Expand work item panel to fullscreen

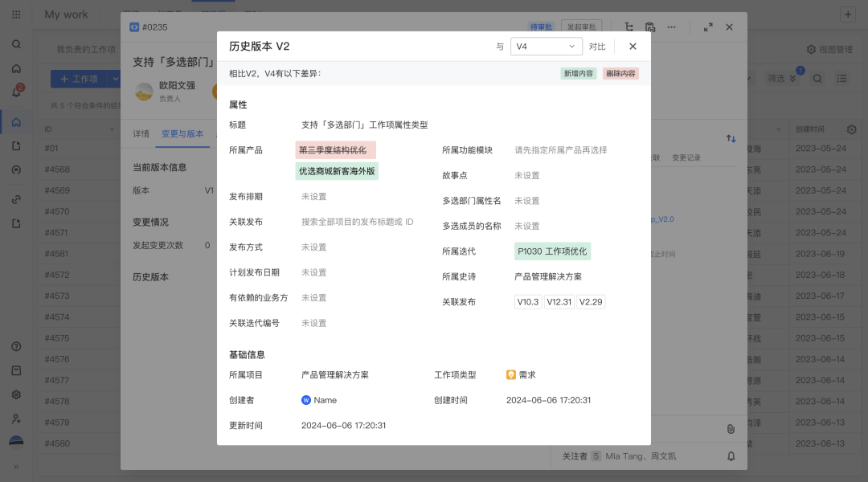[x=708, y=27]
